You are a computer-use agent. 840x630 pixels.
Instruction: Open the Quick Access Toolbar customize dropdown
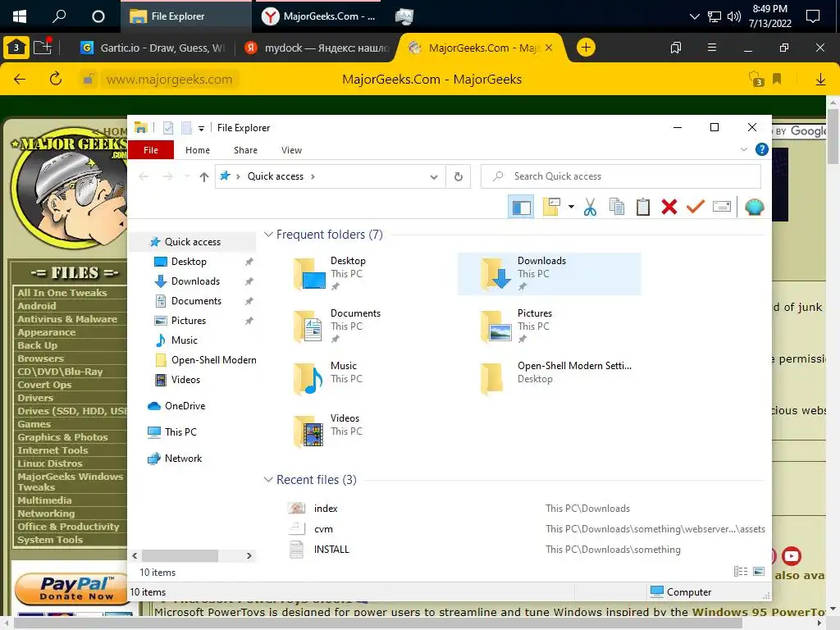coord(202,128)
